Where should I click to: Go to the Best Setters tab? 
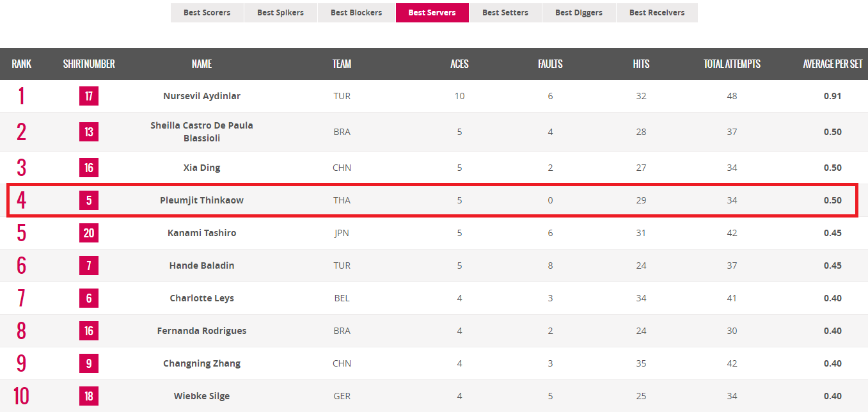pos(505,13)
